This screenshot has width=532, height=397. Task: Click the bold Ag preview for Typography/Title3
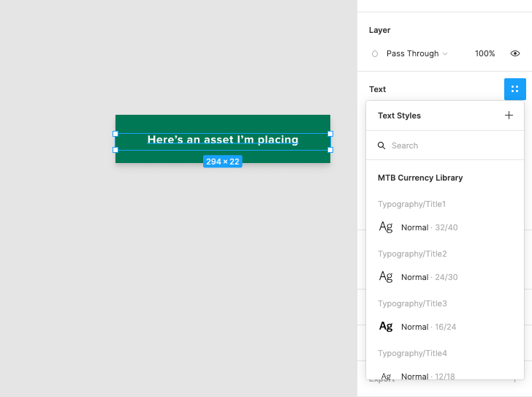[386, 327]
